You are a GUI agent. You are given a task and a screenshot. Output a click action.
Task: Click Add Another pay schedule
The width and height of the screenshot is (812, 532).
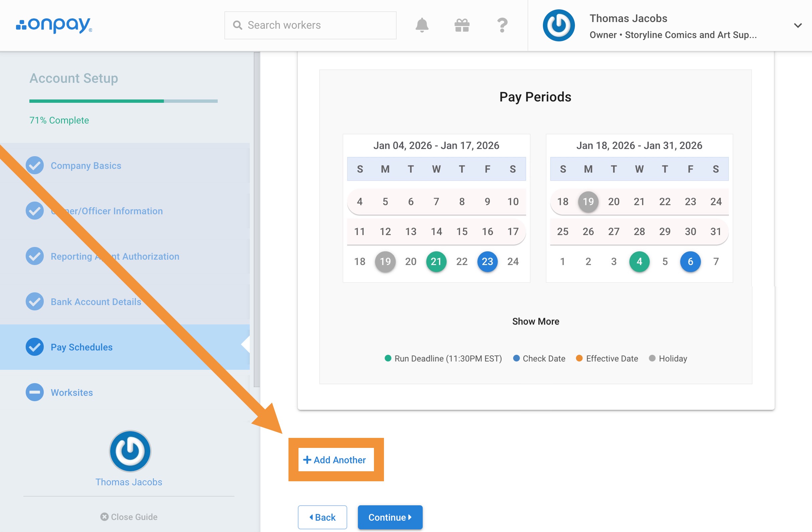click(x=335, y=460)
